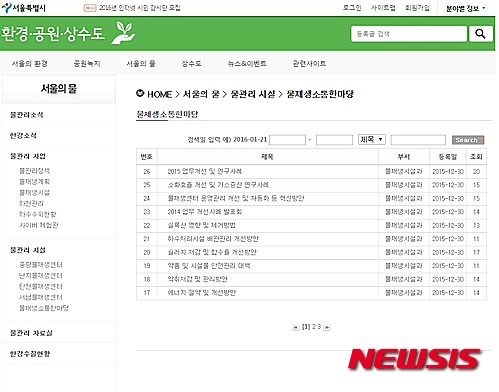Open post 18 titled 악취저감 및 관리방안
The width and height of the screenshot is (499, 392).
click(197, 279)
